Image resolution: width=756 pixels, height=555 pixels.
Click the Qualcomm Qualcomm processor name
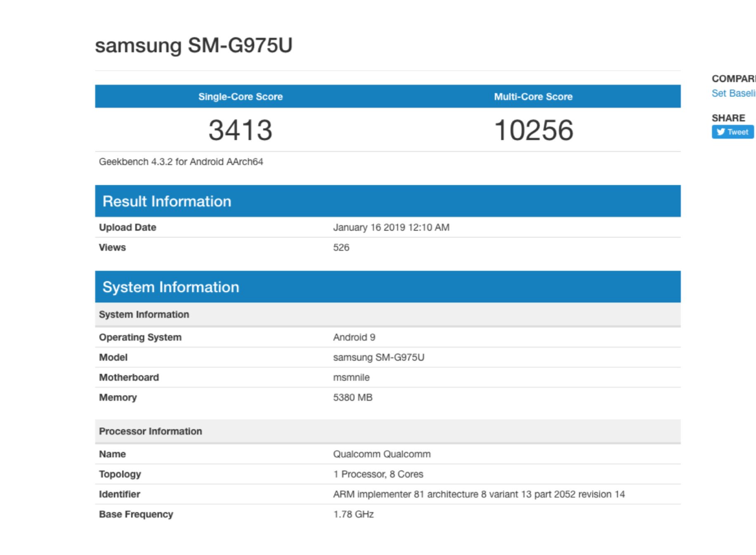pyautogui.click(x=382, y=454)
